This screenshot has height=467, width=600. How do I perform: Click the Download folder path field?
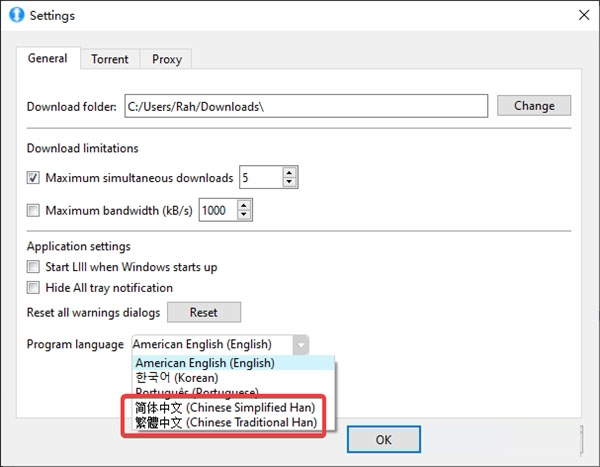[x=305, y=106]
